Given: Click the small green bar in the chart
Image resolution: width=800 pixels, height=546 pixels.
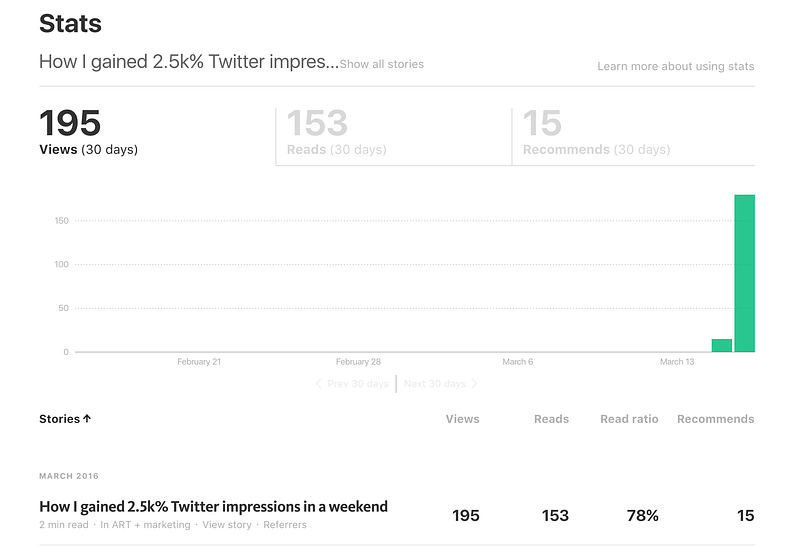Looking at the screenshot, I should tap(722, 345).
